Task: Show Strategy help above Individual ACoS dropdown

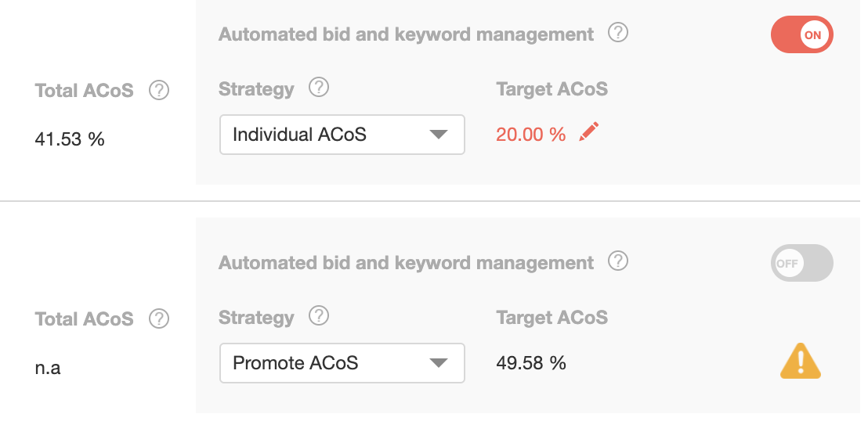Action: pyautogui.click(x=319, y=88)
